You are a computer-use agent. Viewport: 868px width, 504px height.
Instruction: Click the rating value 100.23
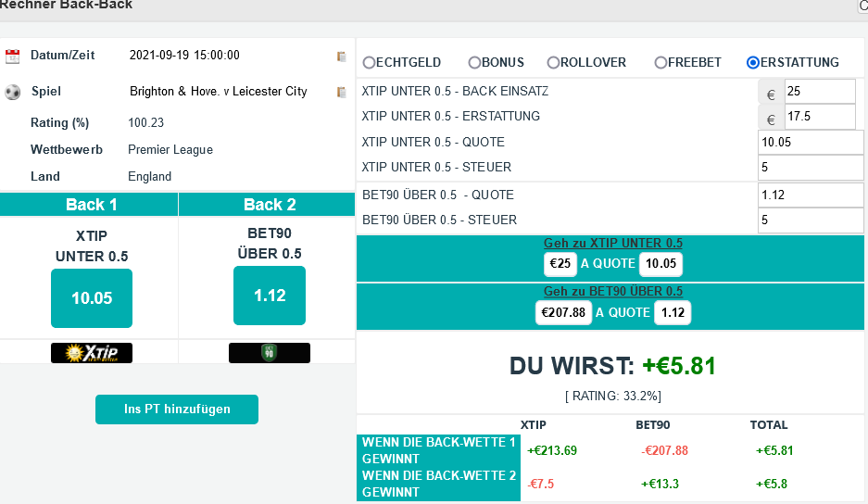146,123
